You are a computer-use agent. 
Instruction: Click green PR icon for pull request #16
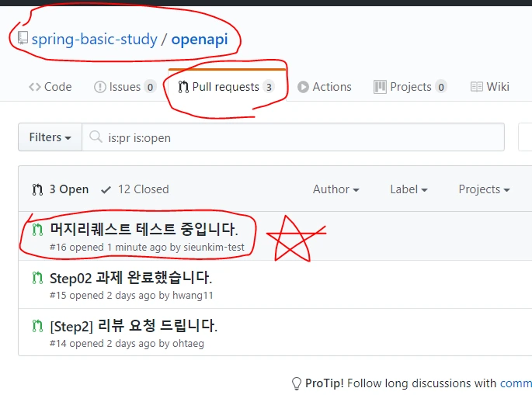tap(37, 230)
